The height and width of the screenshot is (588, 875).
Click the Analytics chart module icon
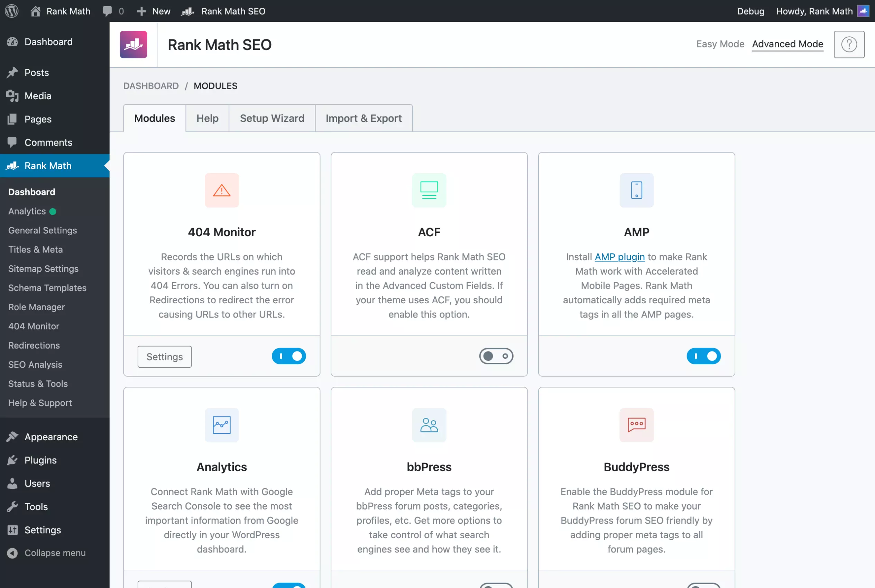222,425
